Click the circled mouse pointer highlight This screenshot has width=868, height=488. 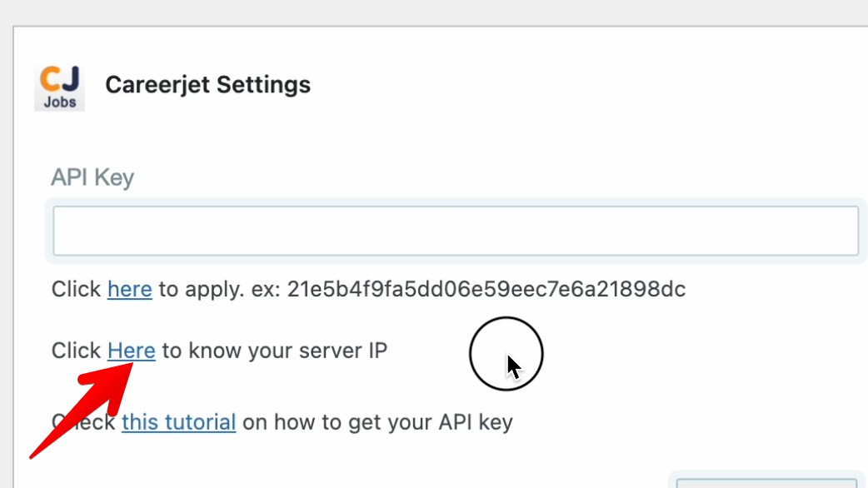click(506, 355)
